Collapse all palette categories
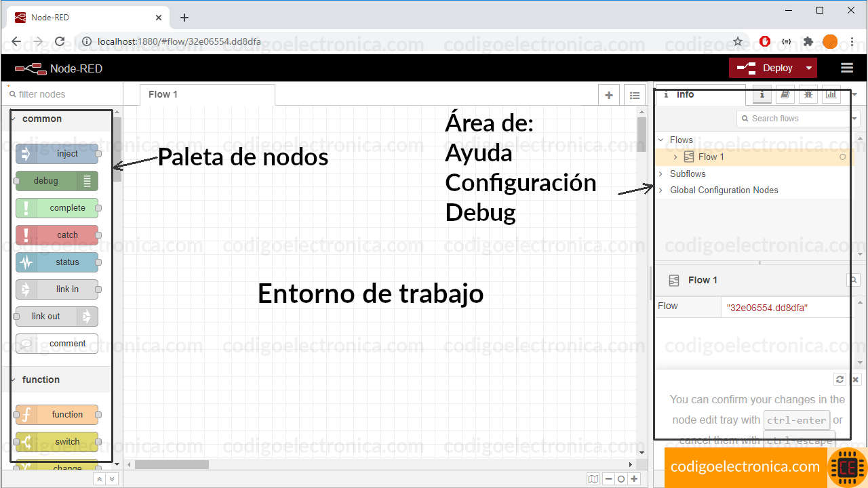Screen dimensions: 868x488 (x=100, y=479)
